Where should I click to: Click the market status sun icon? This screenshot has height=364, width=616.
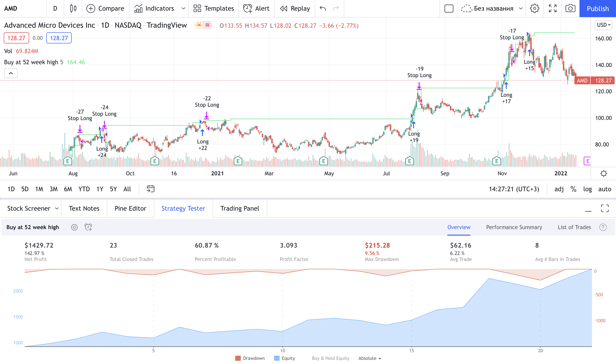(x=199, y=25)
